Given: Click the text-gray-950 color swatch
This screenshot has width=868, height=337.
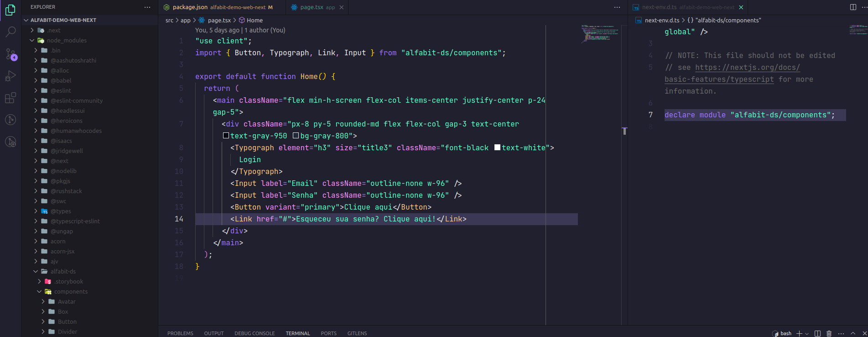Looking at the screenshot, I should pyautogui.click(x=226, y=136).
